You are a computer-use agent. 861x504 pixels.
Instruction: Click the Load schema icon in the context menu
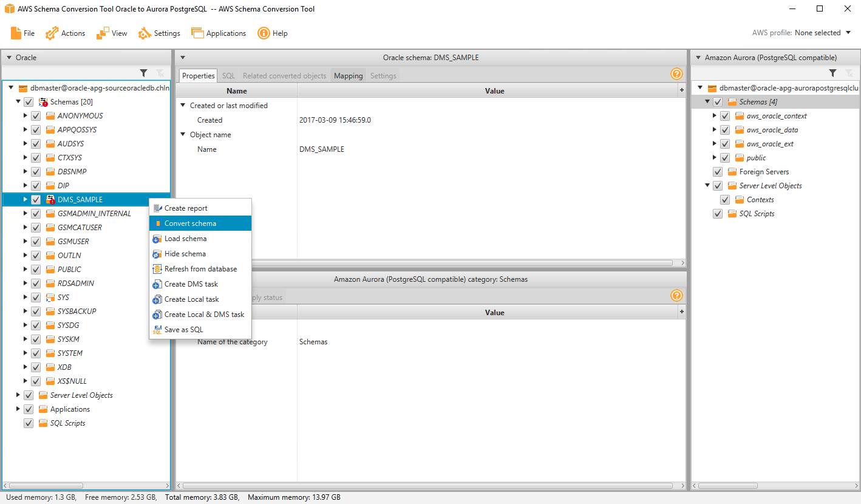pos(157,239)
